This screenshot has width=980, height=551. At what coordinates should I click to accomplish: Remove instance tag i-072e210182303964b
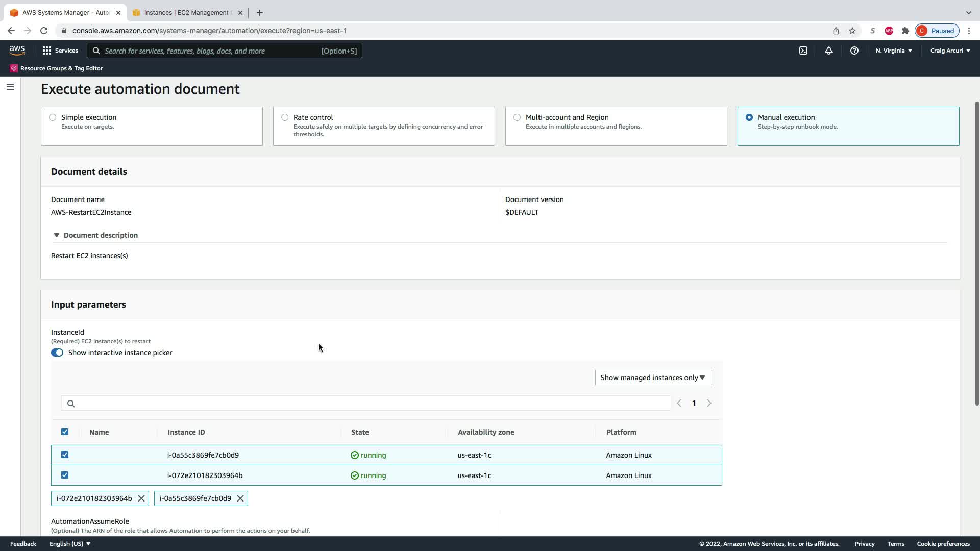pos(141,498)
